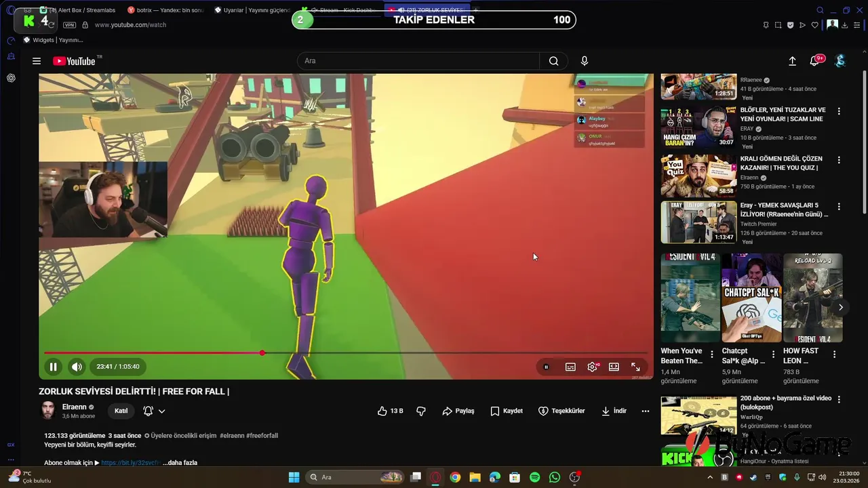
Task: Click the #freeforfall hashtag
Action: tap(262, 435)
